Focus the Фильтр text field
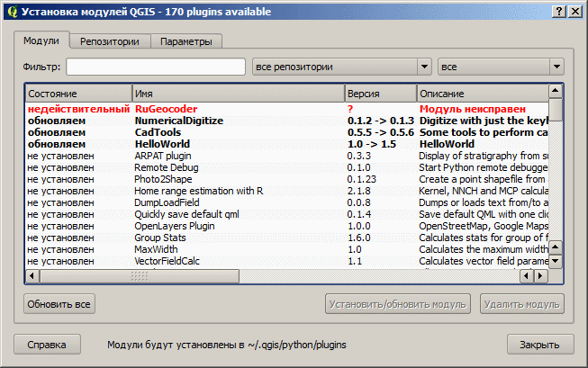 [x=156, y=67]
